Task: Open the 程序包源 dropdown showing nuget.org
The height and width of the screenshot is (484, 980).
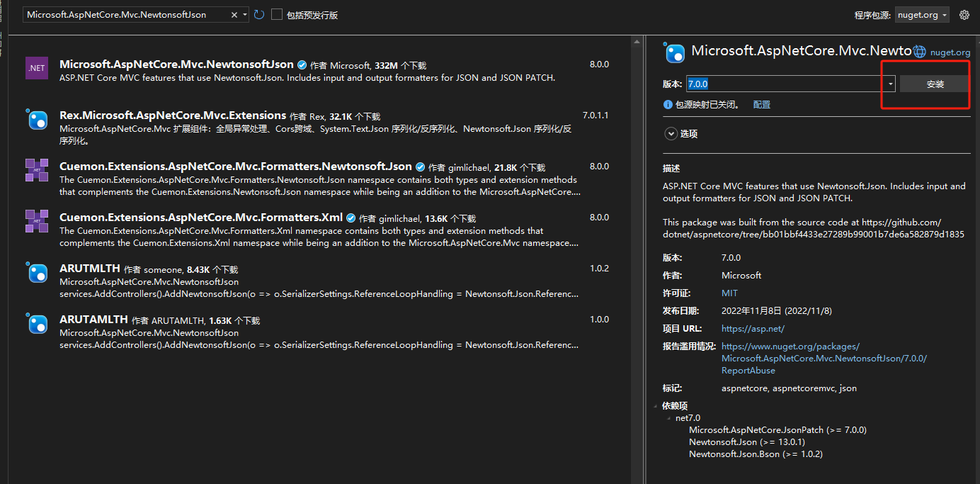Action: point(922,14)
